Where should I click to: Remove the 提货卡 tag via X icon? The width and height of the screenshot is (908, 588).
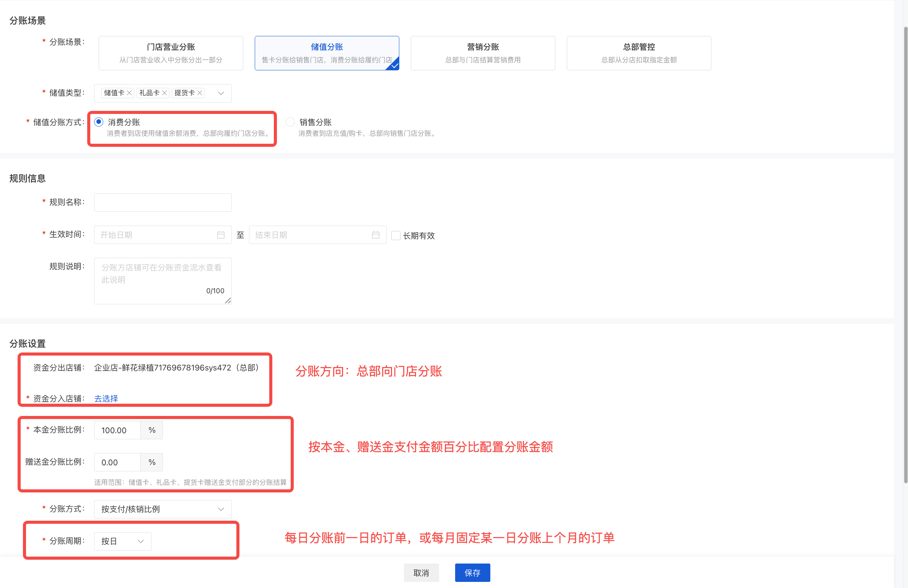[x=200, y=93]
